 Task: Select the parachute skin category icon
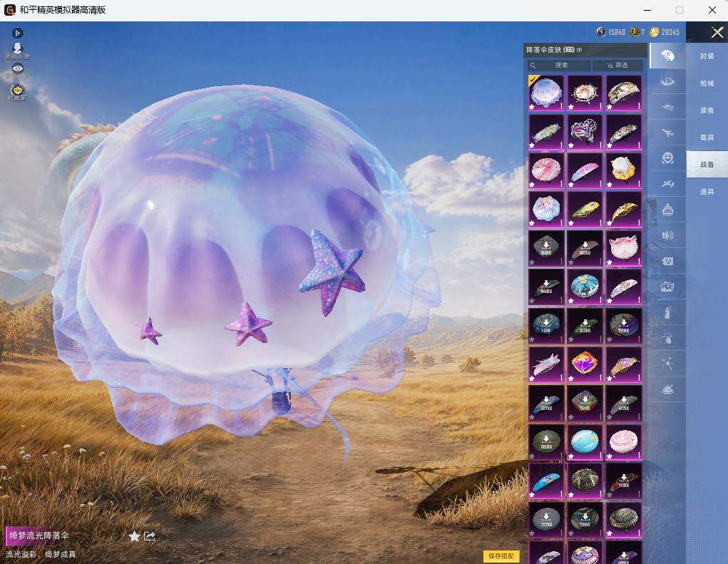coord(667,56)
